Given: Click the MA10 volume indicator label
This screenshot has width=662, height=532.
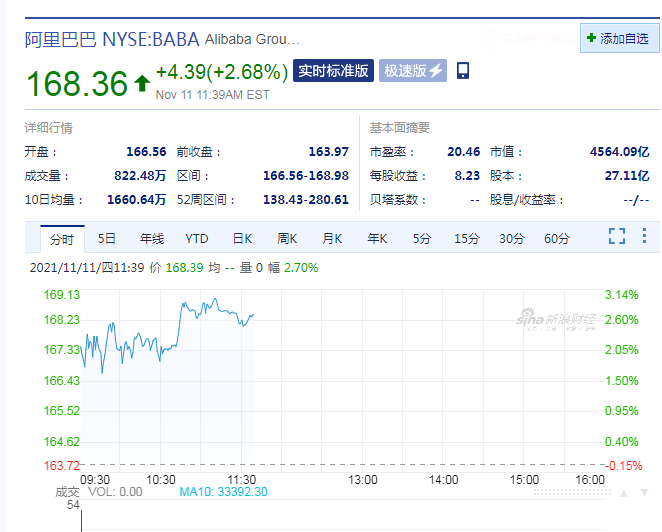Looking at the screenshot, I should click(x=220, y=493).
